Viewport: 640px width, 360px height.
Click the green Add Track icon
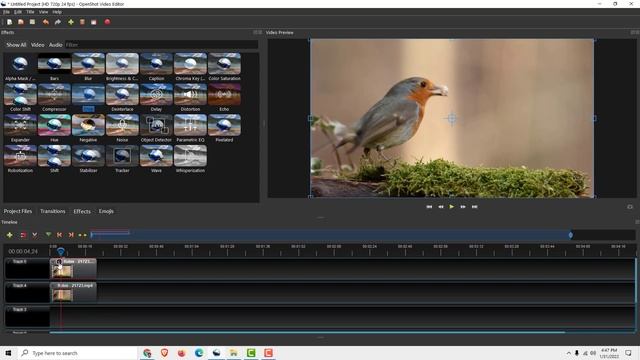(x=9, y=235)
